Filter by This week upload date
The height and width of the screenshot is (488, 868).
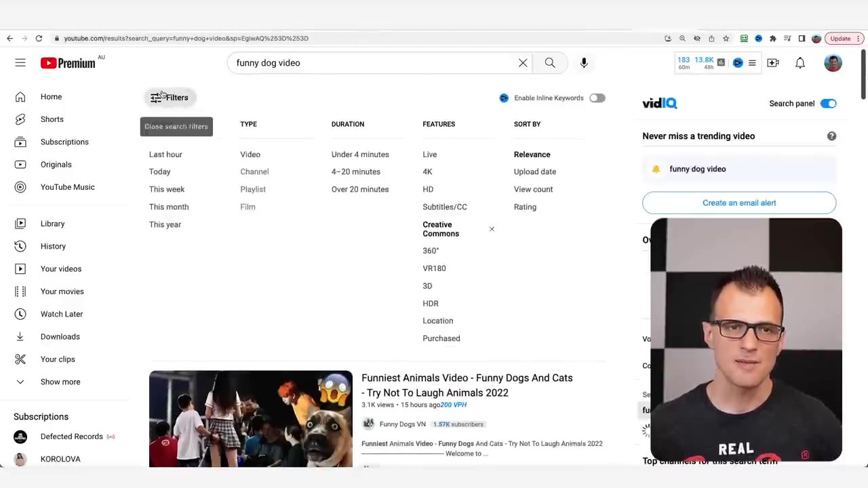[167, 190]
